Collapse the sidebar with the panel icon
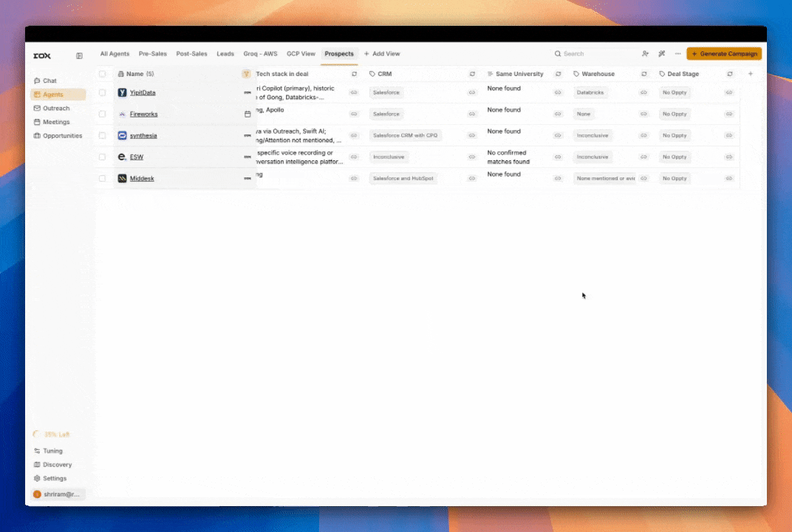Viewport: 792px width, 532px height. tap(79, 55)
